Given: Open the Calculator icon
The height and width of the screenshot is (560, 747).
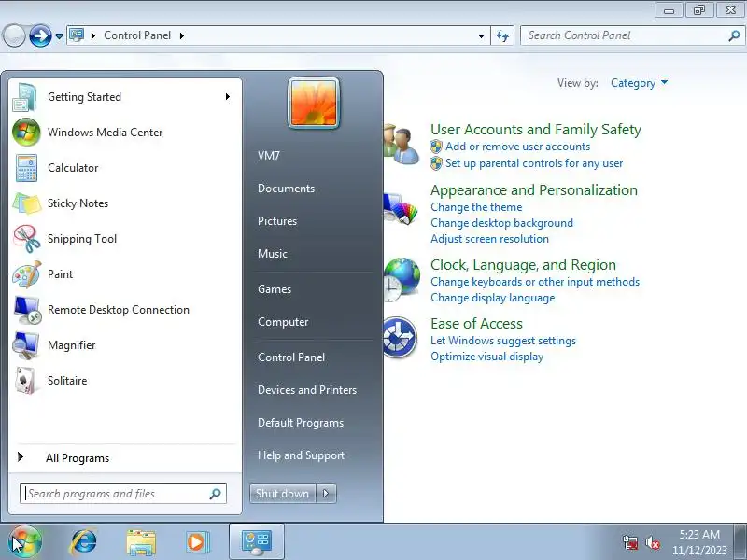Looking at the screenshot, I should (26, 168).
